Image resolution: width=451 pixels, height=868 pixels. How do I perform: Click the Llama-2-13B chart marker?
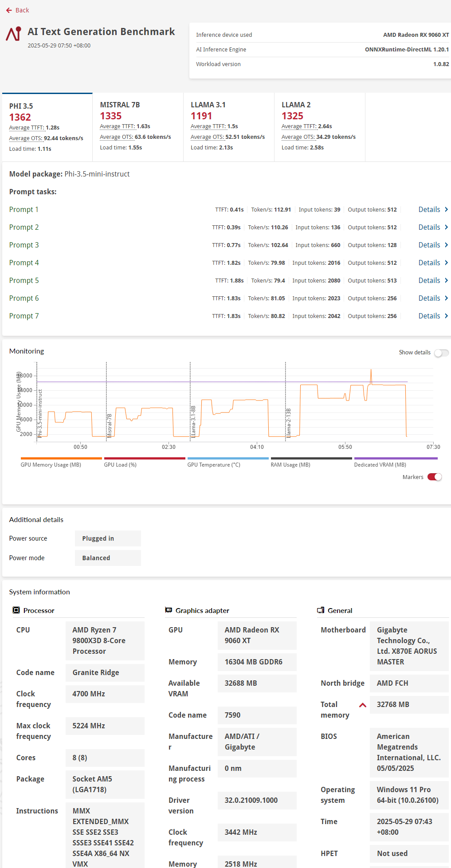coord(288,423)
